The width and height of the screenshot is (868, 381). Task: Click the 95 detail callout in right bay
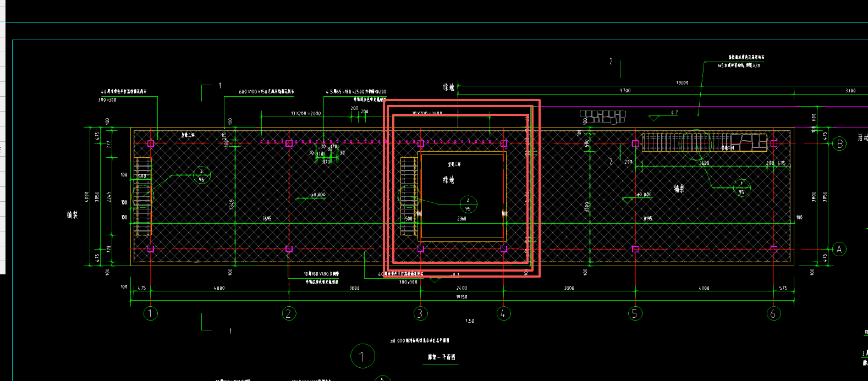(741, 188)
